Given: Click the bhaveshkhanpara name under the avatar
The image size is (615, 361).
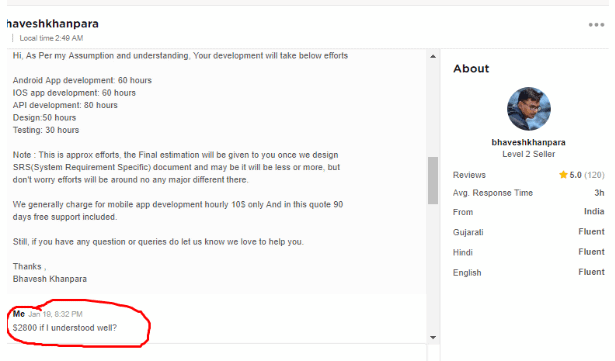Looking at the screenshot, I should [528, 142].
